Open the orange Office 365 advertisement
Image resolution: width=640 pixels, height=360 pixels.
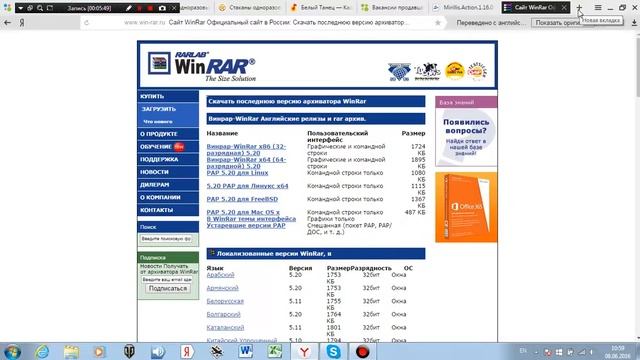466,207
